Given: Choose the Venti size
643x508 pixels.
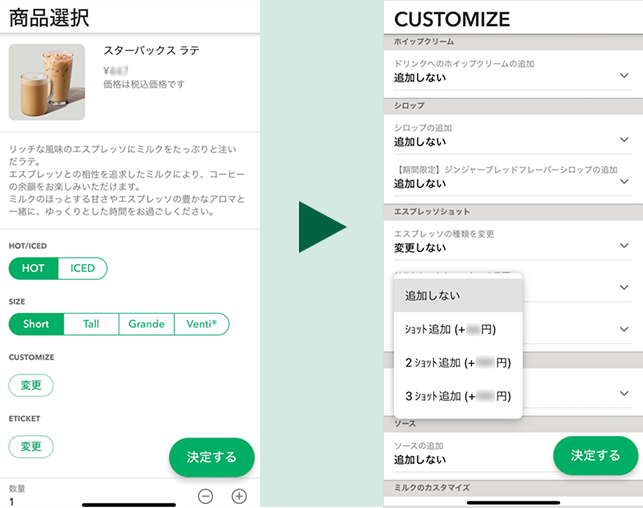Looking at the screenshot, I should [201, 324].
